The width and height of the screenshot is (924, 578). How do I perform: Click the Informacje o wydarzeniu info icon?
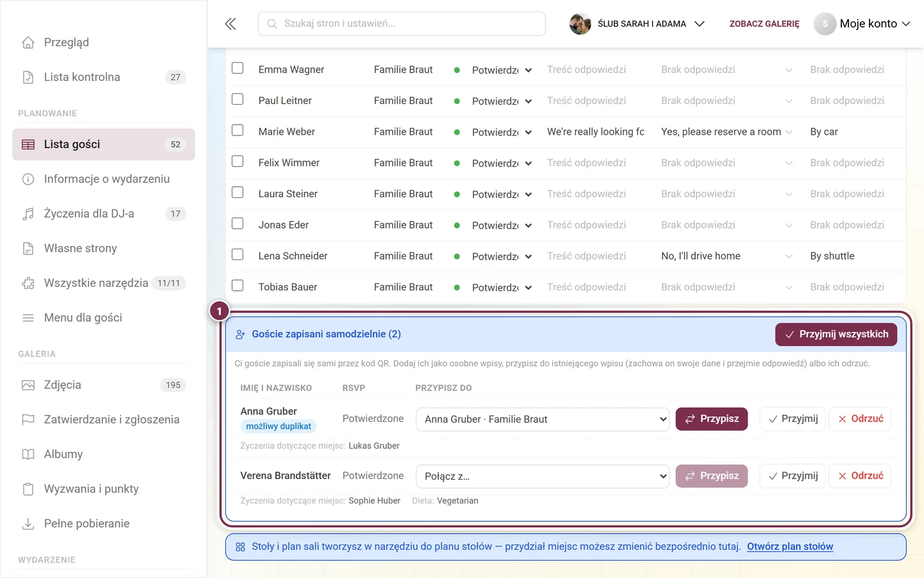[x=28, y=179]
